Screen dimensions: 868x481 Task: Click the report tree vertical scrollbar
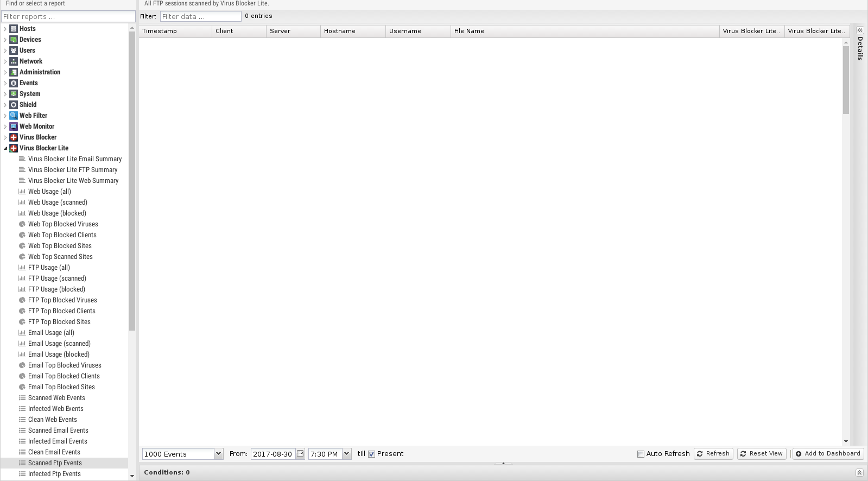(132, 179)
